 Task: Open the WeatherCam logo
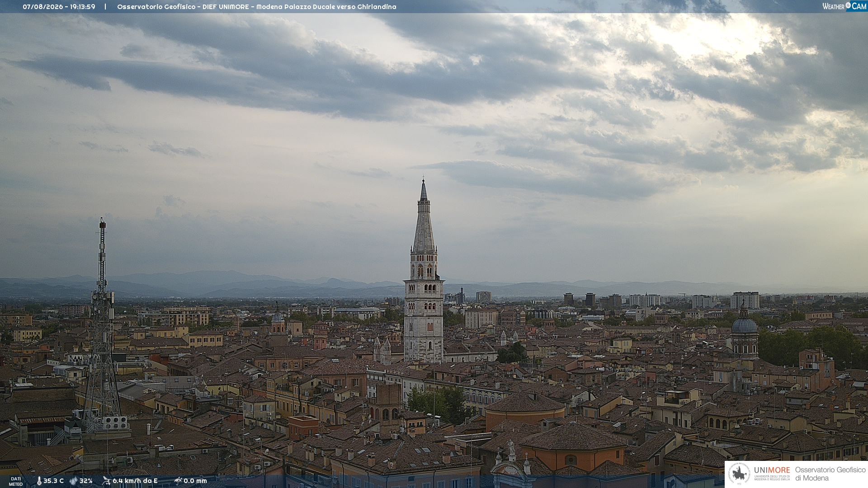pyautogui.click(x=844, y=6)
